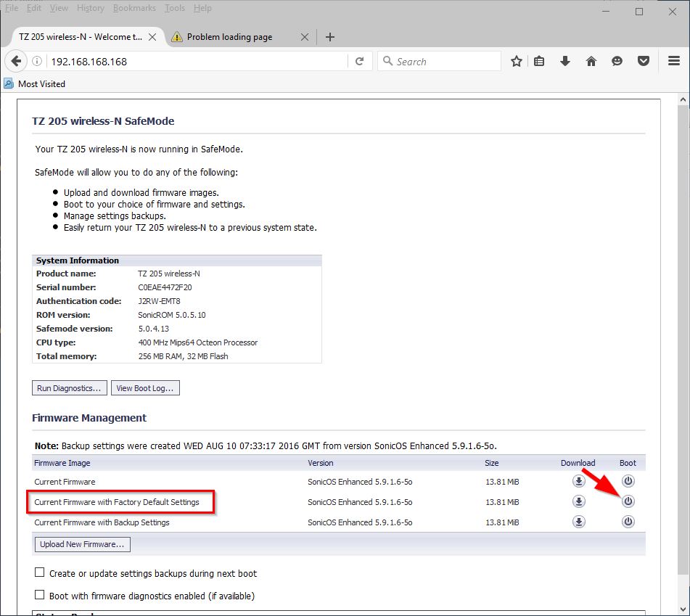The width and height of the screenshot is (690, 616).
Task: Click the Upload New Firmware button
Action: coord(82,544)
